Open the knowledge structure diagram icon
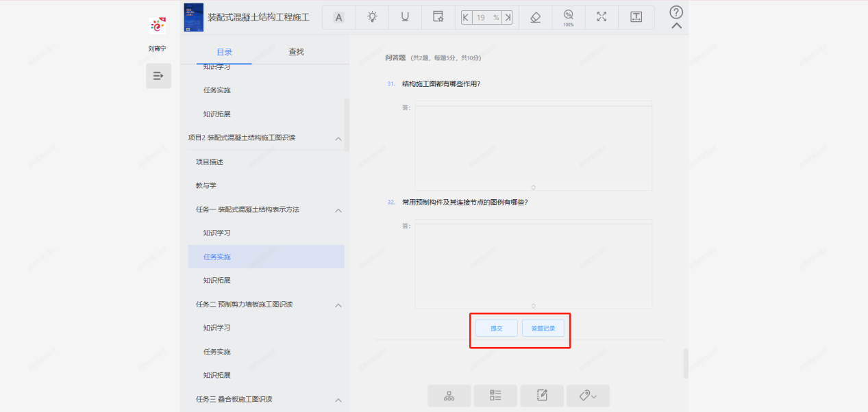 point(449,396)
